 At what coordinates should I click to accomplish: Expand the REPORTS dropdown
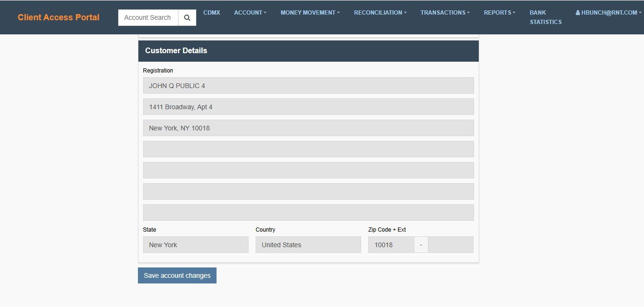tap(499, 13)
